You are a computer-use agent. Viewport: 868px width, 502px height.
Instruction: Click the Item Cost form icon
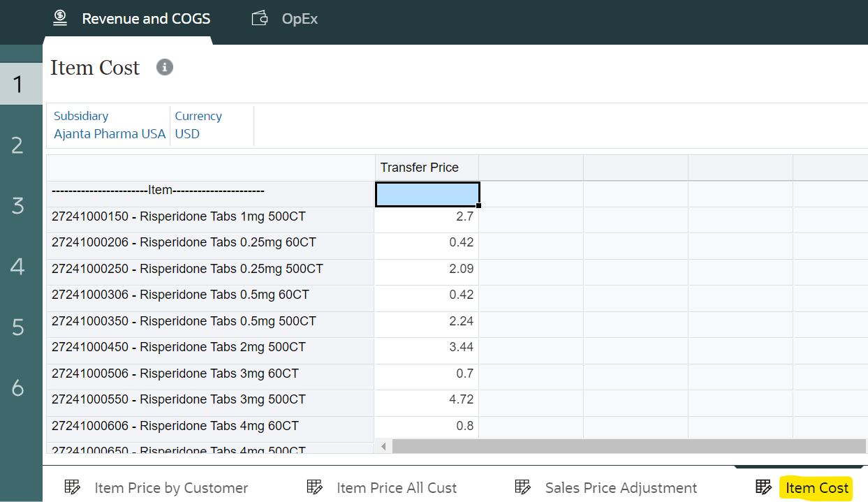pyautogui.click(x=763, y=487)
